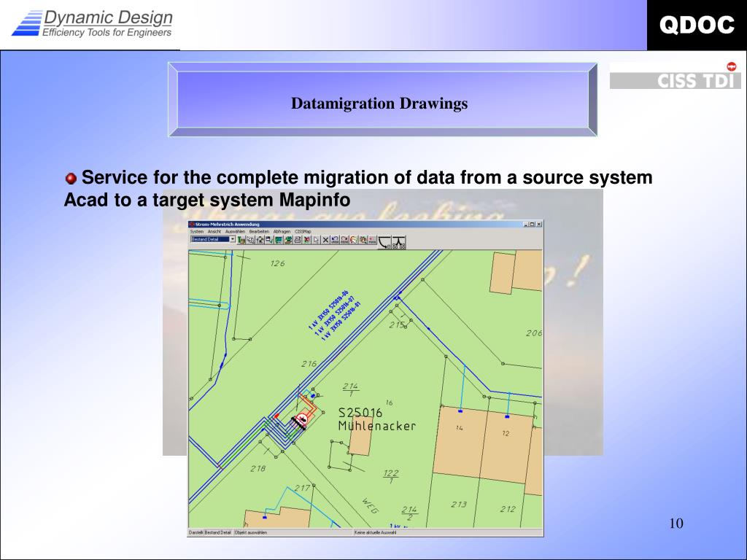This screenshot has height=560, width=747.
Task: Click parcel number 206 on the map
Action: click(533, 333)
